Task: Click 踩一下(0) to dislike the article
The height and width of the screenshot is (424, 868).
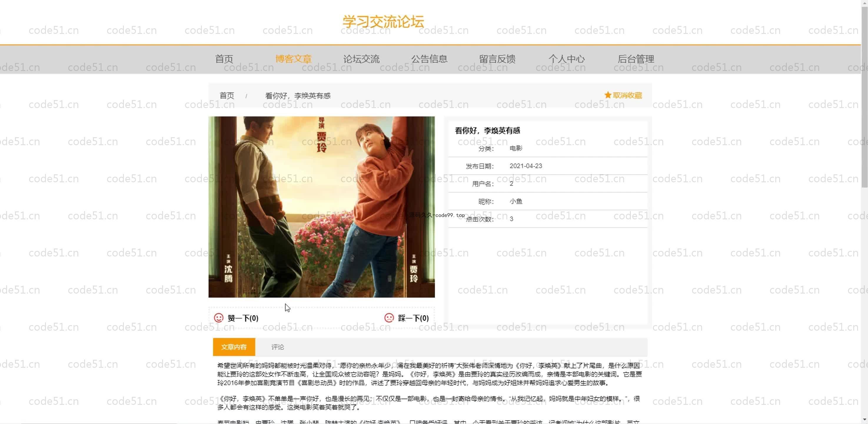Action: (x=413, y=318)
